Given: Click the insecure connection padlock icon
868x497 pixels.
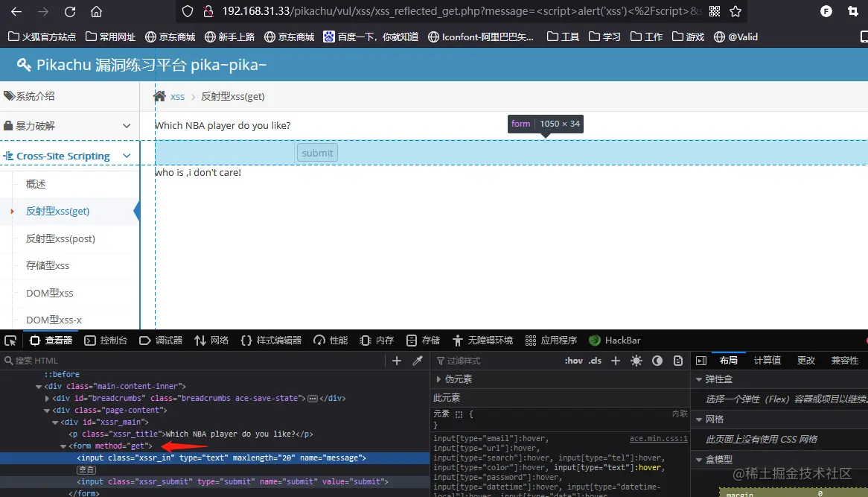Looking at the screenshot, I should (x=208, y=12).
